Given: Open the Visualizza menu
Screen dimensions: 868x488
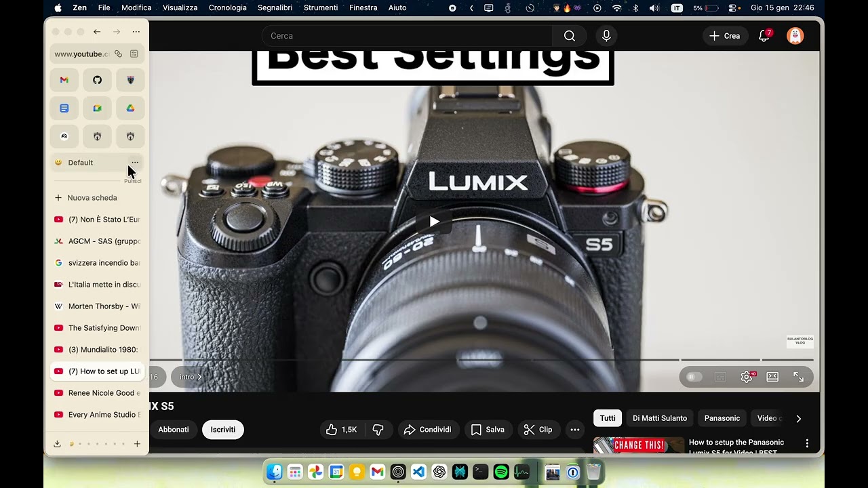Looking at the screenshot, I should [x=180, y=7].
